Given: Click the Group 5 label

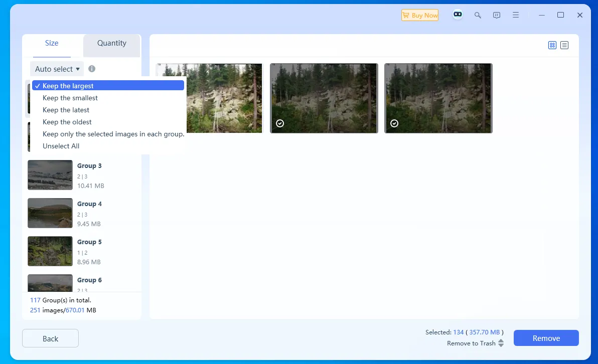Looking at the screenshot, I should tap(89, 242).
